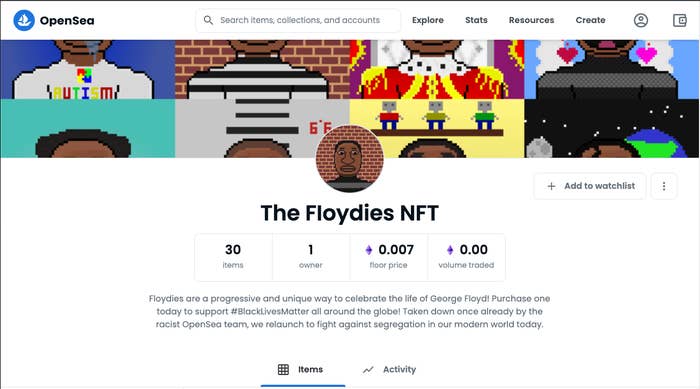Click the Items grid icon
Screen dimensions: 700x389
(283, 369)
